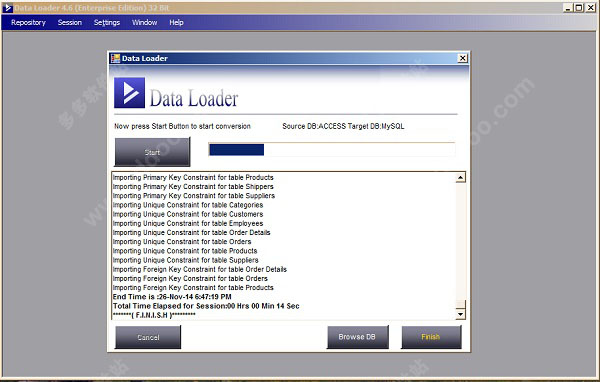
Task: Click the Data Loader app icon in main title bar
Action: (x=8, y=8)
